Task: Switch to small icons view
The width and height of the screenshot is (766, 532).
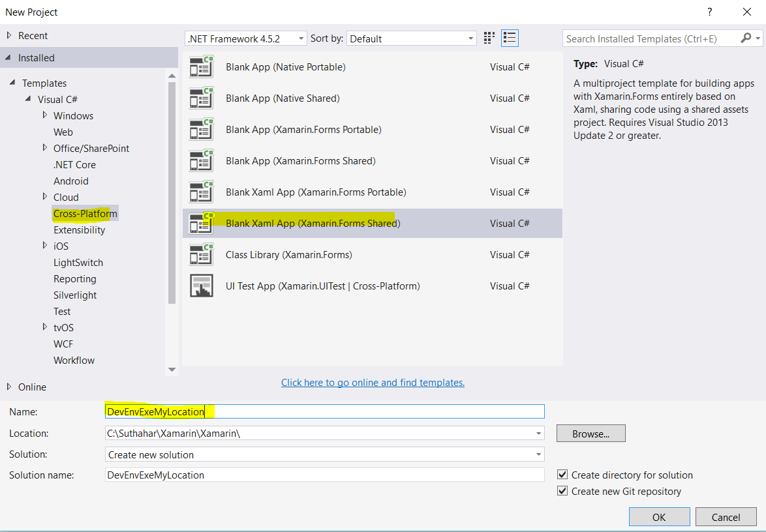Action: (x=489, y=38)
